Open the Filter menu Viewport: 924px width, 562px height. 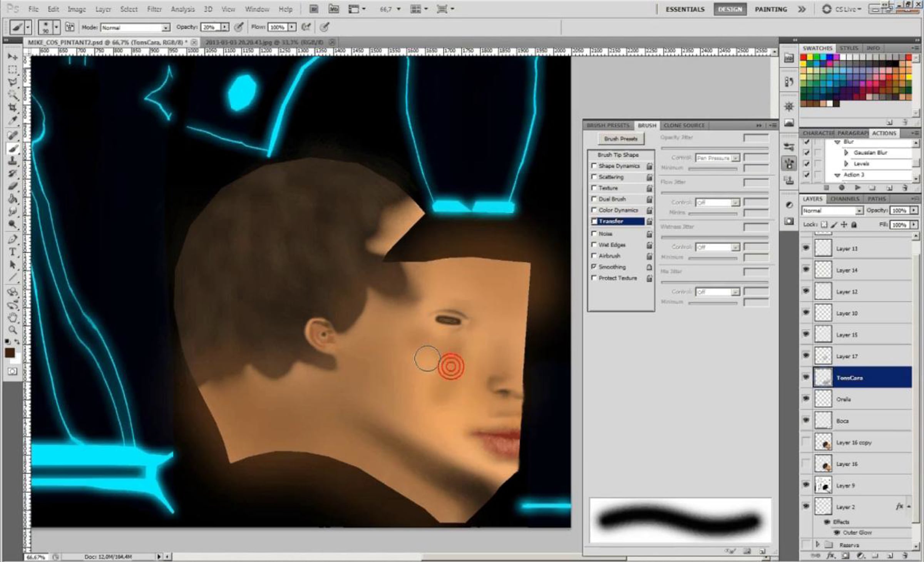tap(154, 9)
